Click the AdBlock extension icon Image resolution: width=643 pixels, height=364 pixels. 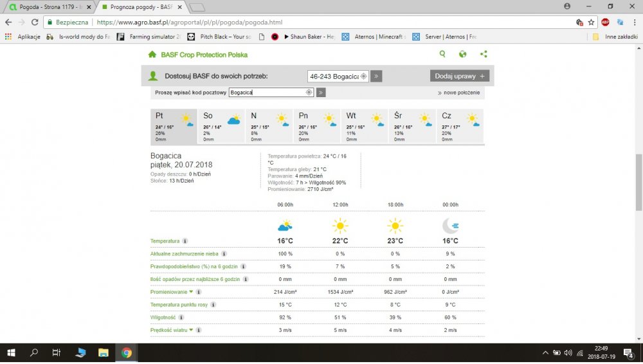coord(605,21)
